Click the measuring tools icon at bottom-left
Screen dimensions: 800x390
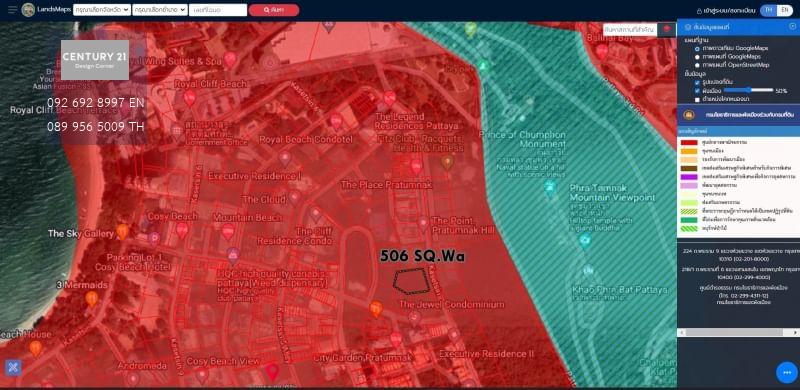[13, 368]
